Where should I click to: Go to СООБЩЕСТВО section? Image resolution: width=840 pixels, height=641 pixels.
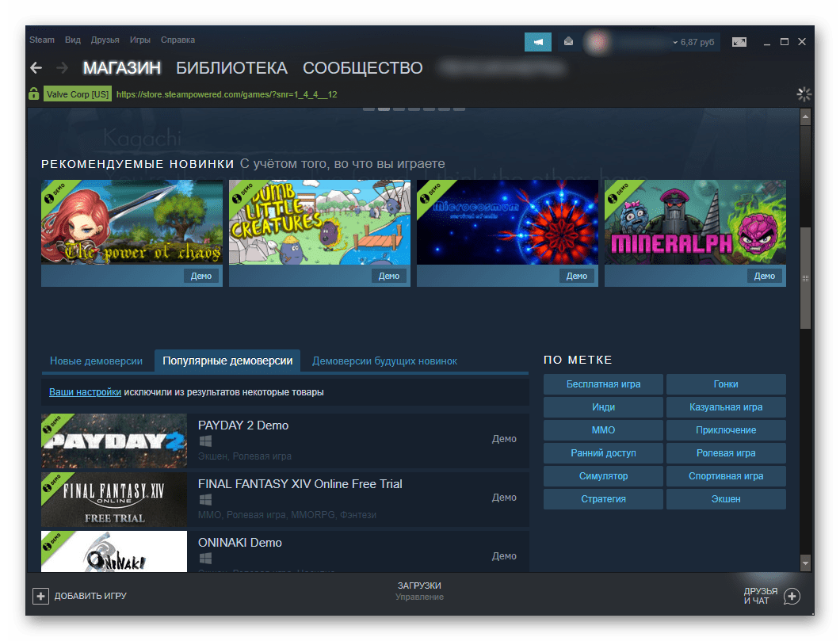coord(363,68)
